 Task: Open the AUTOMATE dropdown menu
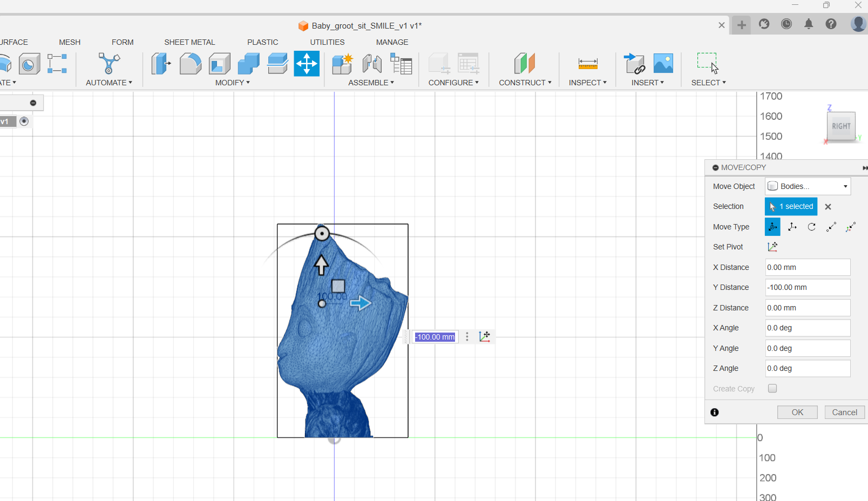click(109, 83)
